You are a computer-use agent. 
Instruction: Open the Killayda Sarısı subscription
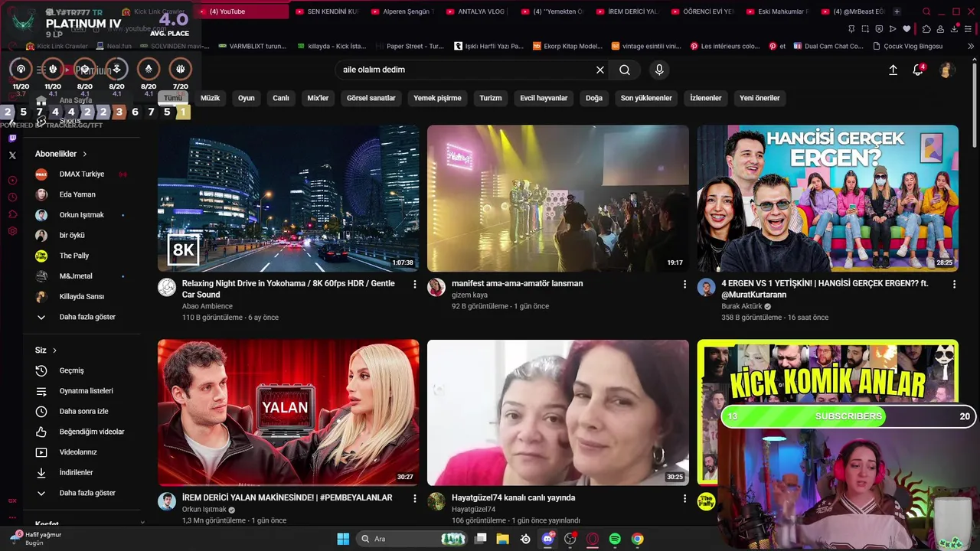click(81, 296)
